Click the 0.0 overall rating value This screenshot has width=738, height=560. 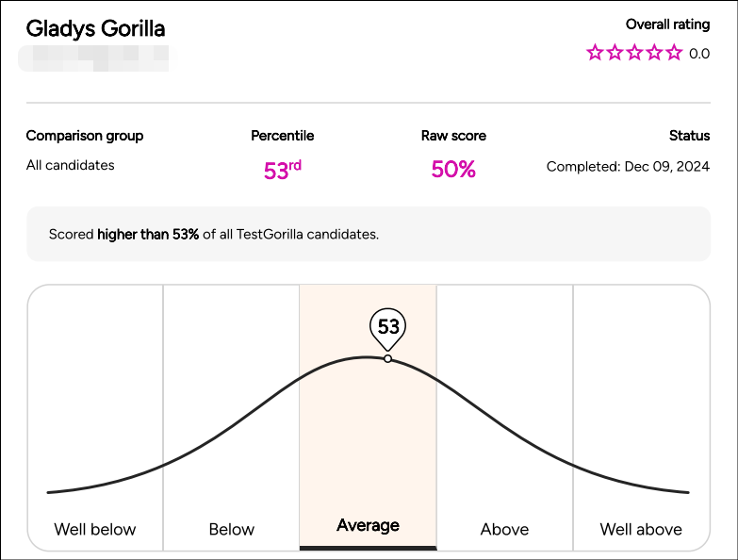coord(699,54)
